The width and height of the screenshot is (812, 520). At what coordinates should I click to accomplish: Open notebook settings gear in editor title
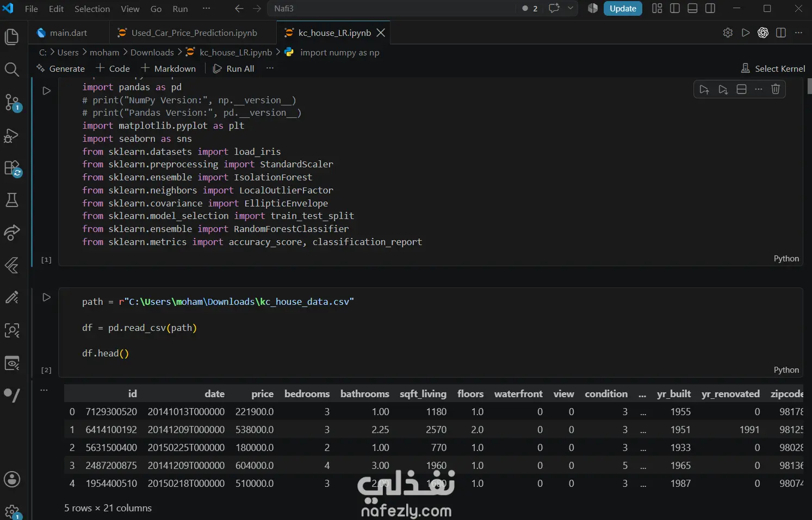click(728, 33)
